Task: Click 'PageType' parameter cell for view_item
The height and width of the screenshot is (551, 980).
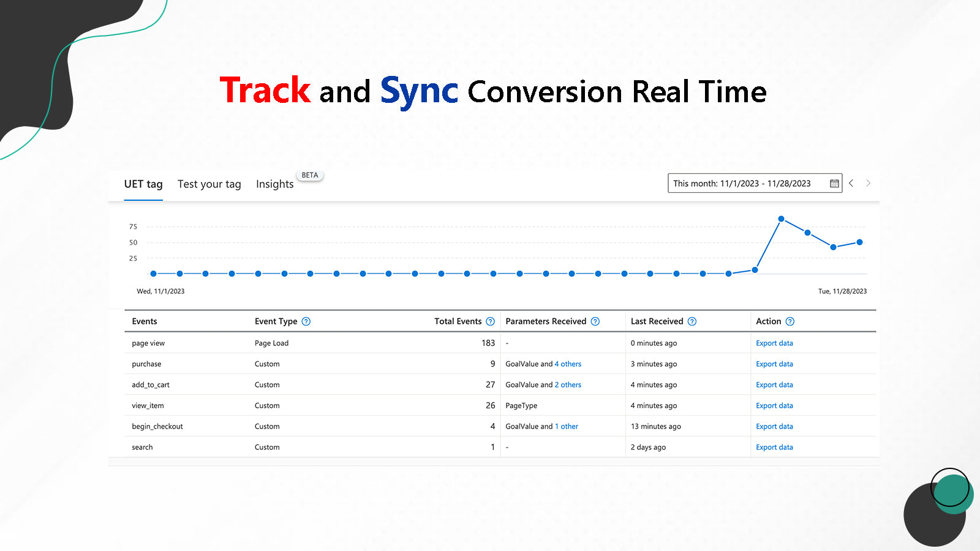Action: (521, 406)
